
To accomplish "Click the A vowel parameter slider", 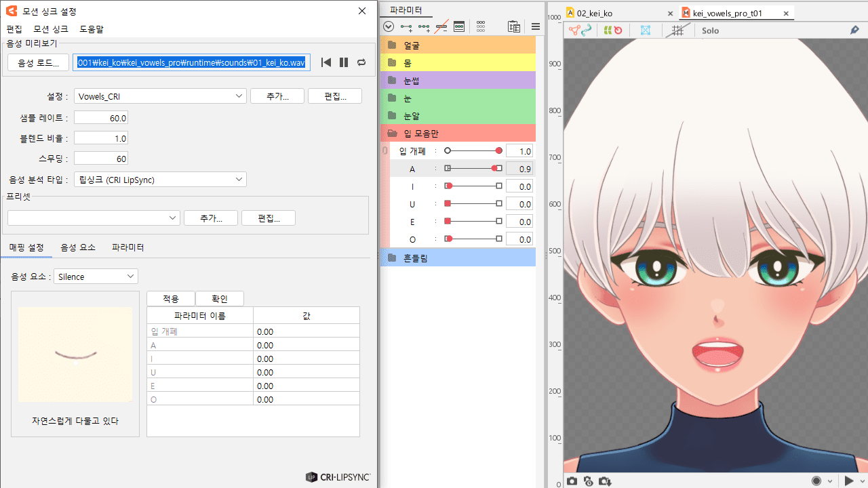I will click(x=473, y=168).
